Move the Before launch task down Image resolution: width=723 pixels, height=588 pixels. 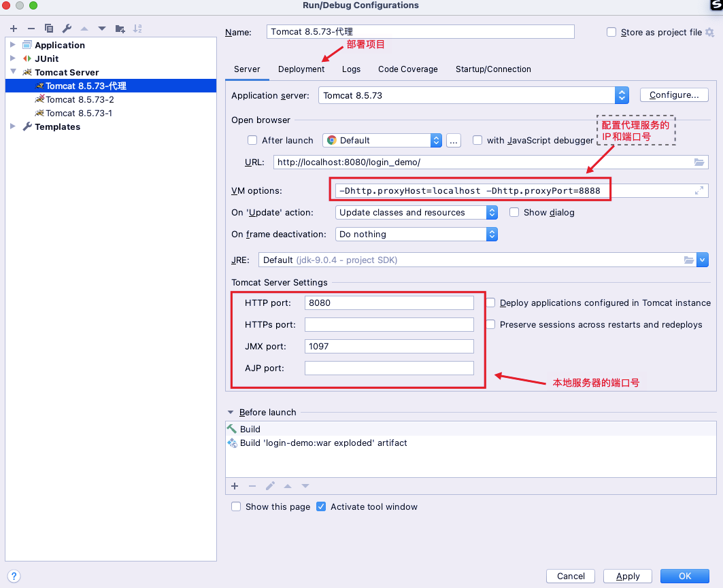[305, 486]
